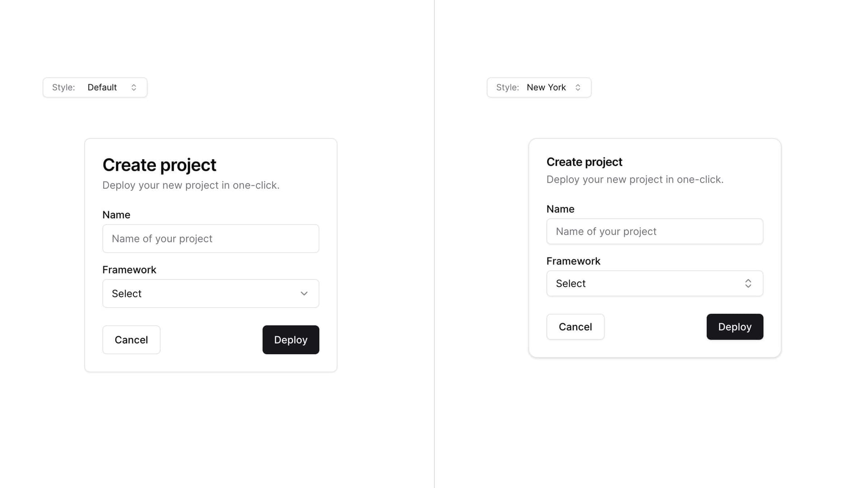868x488 pixels.
Task: Click the left Cancel button
Action: [x=131, y=340]
